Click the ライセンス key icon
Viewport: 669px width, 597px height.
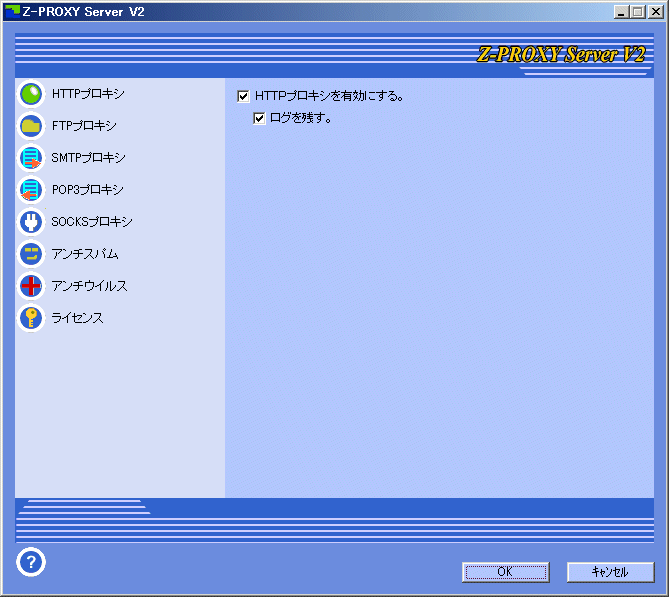coord(31,318)
